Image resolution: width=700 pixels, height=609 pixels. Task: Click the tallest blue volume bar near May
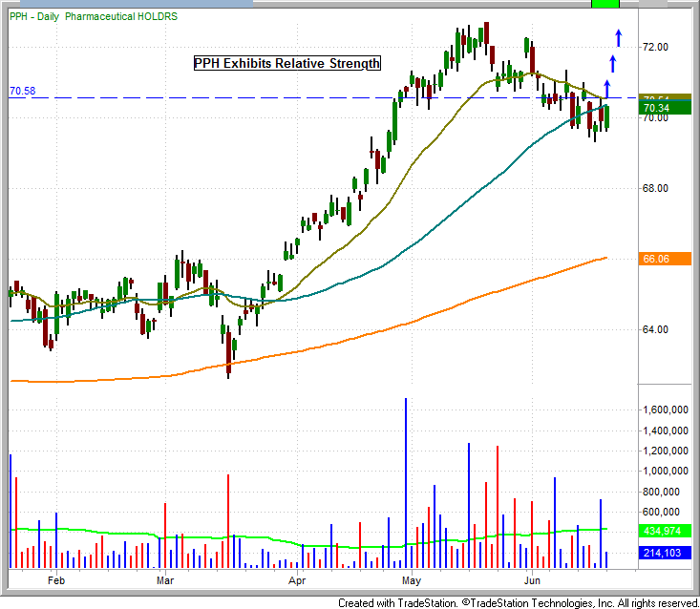point(405,483)
